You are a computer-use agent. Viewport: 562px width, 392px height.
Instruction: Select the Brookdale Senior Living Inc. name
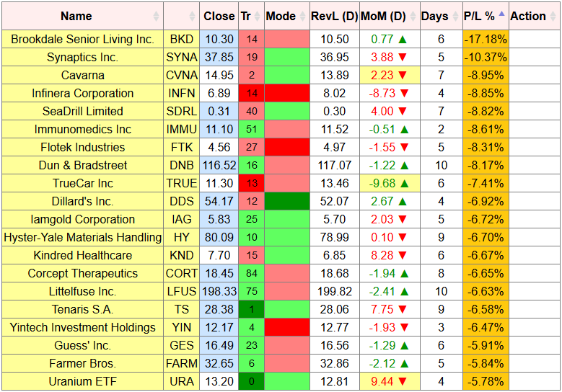point(82,39)
